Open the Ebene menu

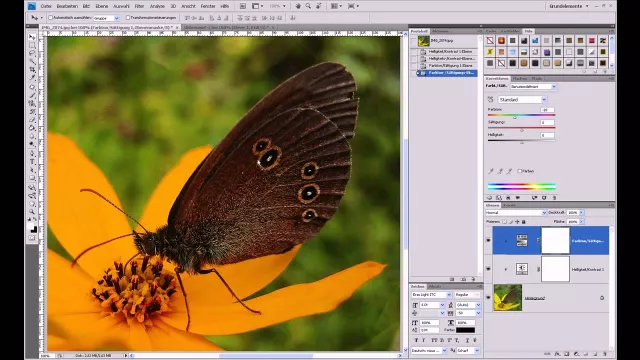pyautogui.click(x=102, y=6)
